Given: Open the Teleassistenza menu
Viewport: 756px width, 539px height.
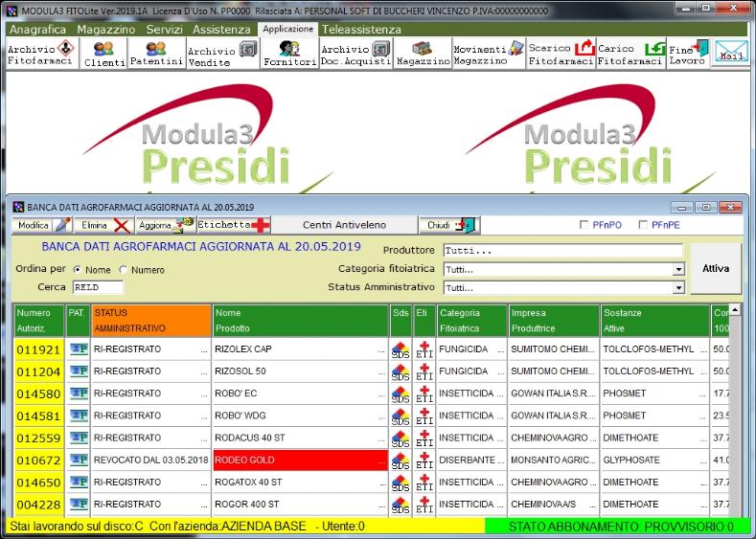Looking at the screenshot, I should pyautogui.click(x=361, y=30).
